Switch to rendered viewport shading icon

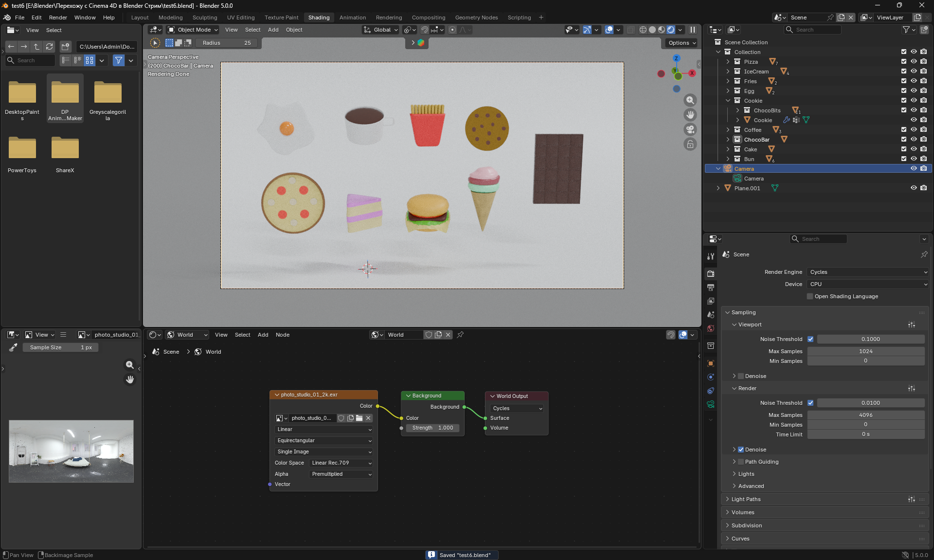point(671,30)
